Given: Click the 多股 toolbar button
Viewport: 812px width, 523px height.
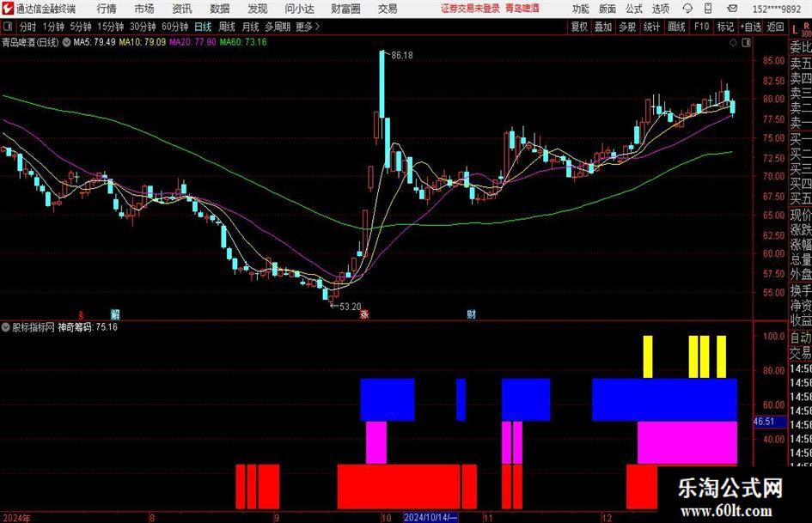Looking at the screenshot, I should [x=627, y=27].
